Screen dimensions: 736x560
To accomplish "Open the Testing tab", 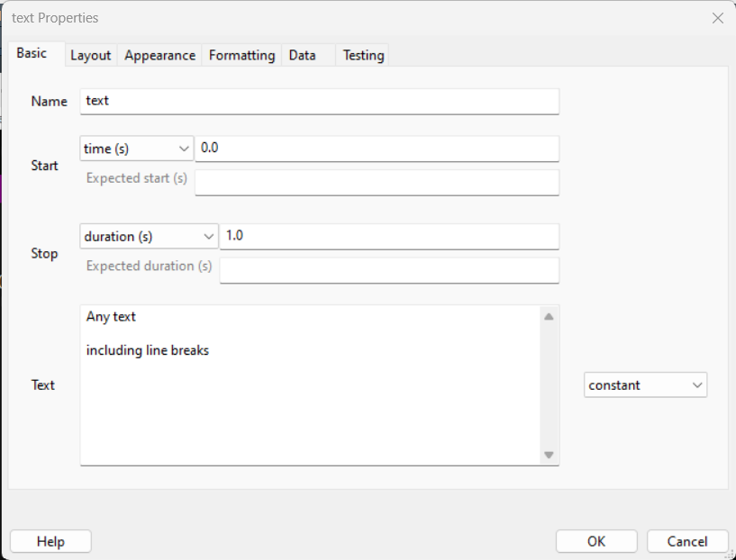I will [x=363, y=55].
